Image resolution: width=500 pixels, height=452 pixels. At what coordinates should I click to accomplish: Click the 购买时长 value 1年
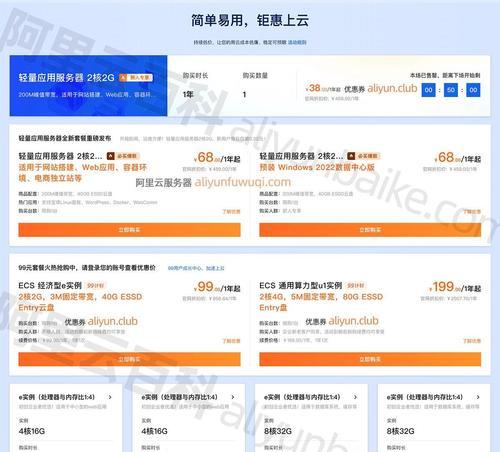(x=188, y=95)
